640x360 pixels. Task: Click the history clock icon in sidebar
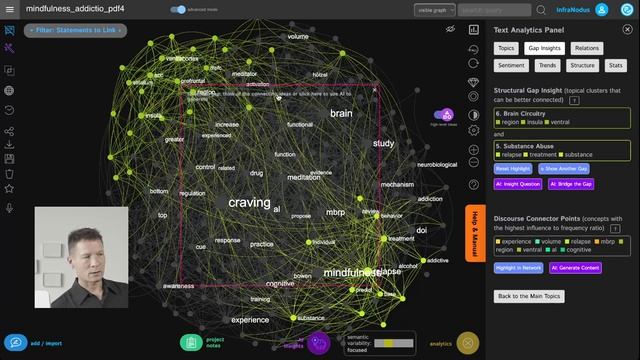pos(9,110)
